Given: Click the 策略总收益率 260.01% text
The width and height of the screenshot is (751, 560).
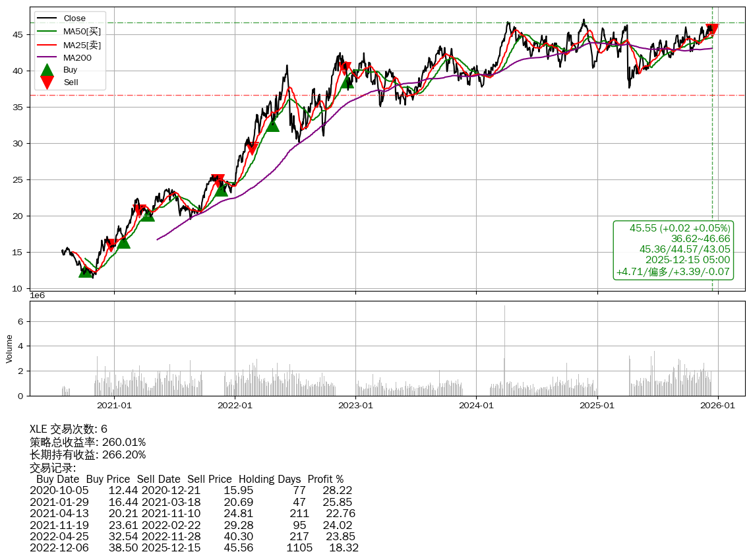Looking at the screenshot, I should point(88,442).
